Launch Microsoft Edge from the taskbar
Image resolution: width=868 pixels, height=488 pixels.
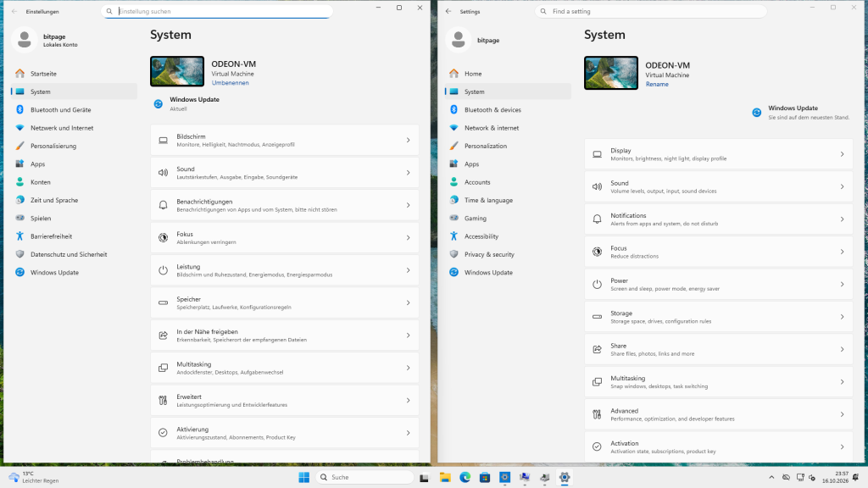click(465, 478)
